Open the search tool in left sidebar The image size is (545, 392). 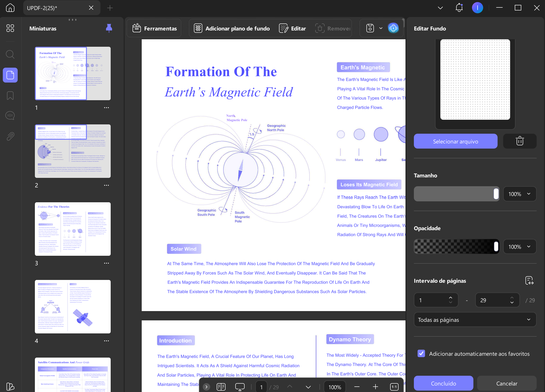[x=10, y=54]
